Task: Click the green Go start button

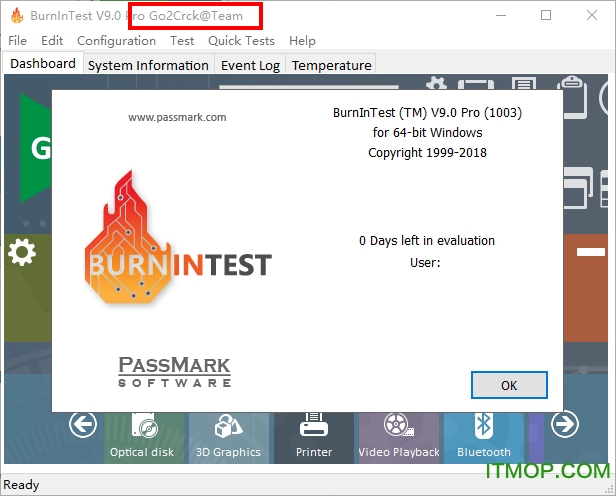Action: click(35, 148)
